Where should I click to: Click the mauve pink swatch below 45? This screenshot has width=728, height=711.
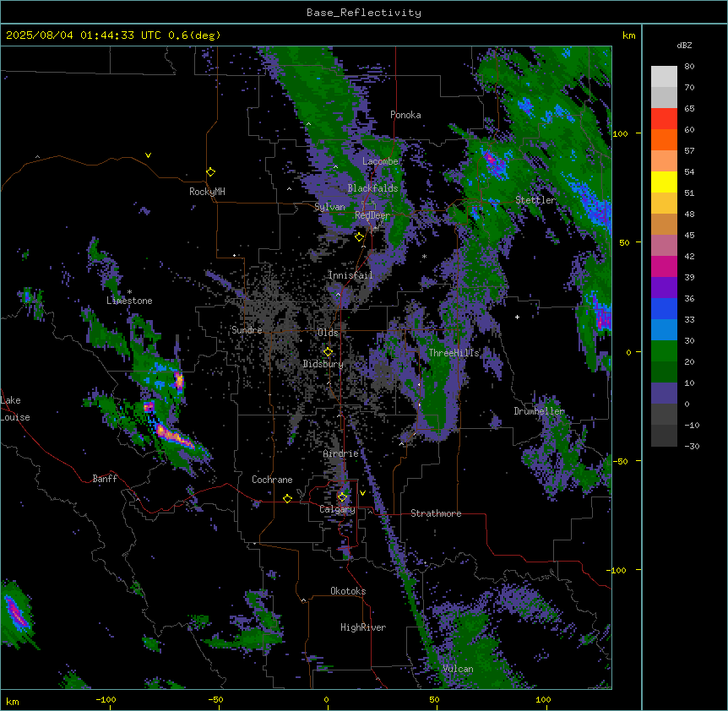664,246
